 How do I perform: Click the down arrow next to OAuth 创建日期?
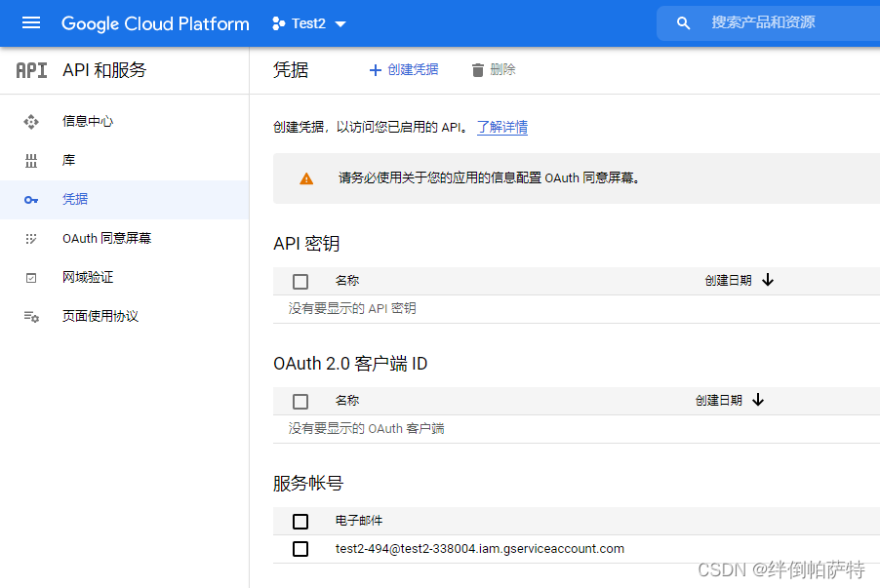(x=758, y=400)
